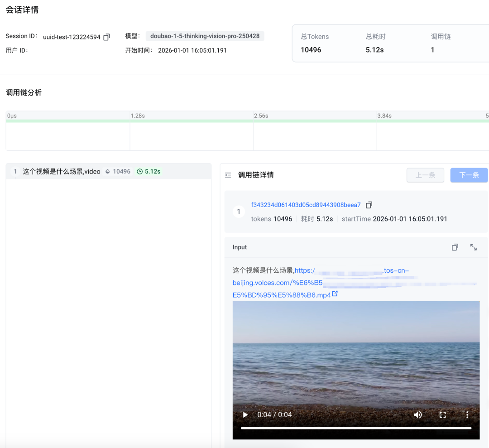Screen dimensions: 489x448
Task: Click the 上一条 button
Action: click(x=425, y=175)
